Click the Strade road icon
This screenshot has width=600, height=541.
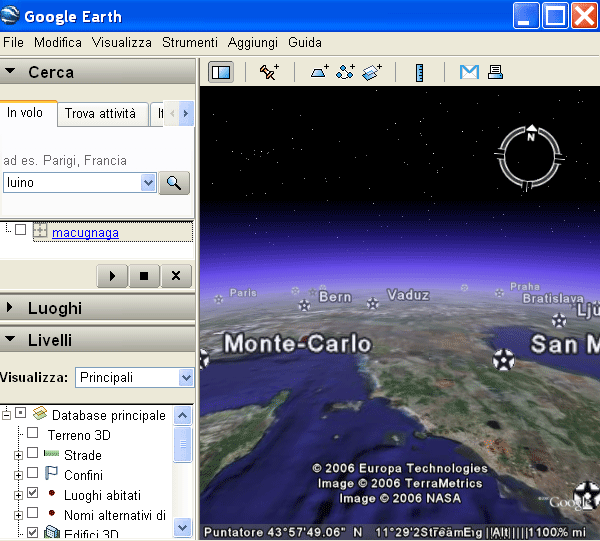(x=51, y=454)
